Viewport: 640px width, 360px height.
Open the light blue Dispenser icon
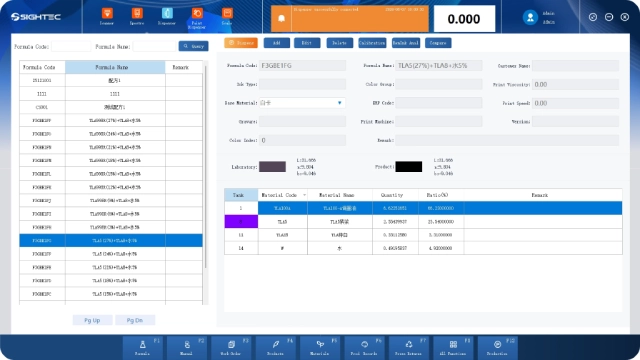pyautogui.click(x=167, y=16)
